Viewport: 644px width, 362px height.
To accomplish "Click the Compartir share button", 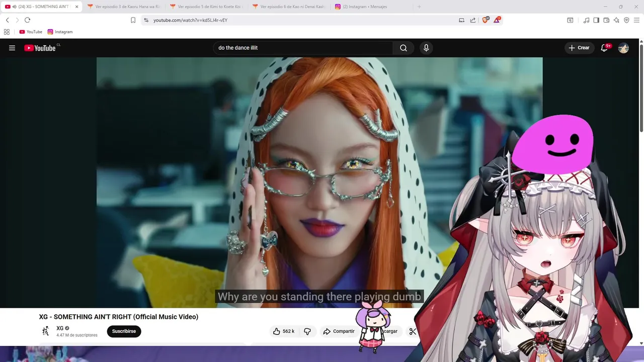I will (339, 331).
